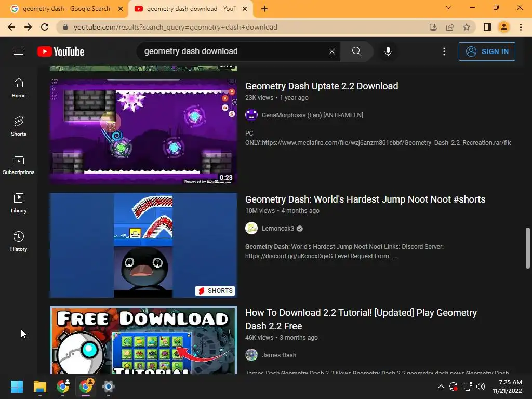Viewport: 532px width, 399px height.
Task: Show hidden system tray icons
Action: pos(441,387)
